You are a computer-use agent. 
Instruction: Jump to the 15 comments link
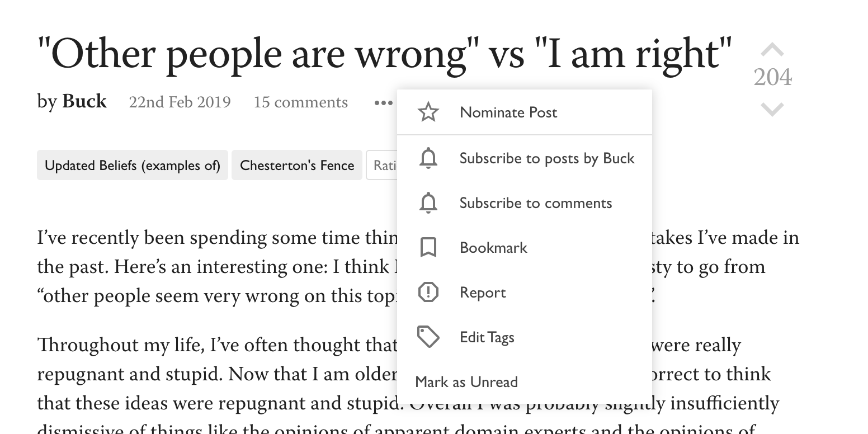tap(300, 102)
